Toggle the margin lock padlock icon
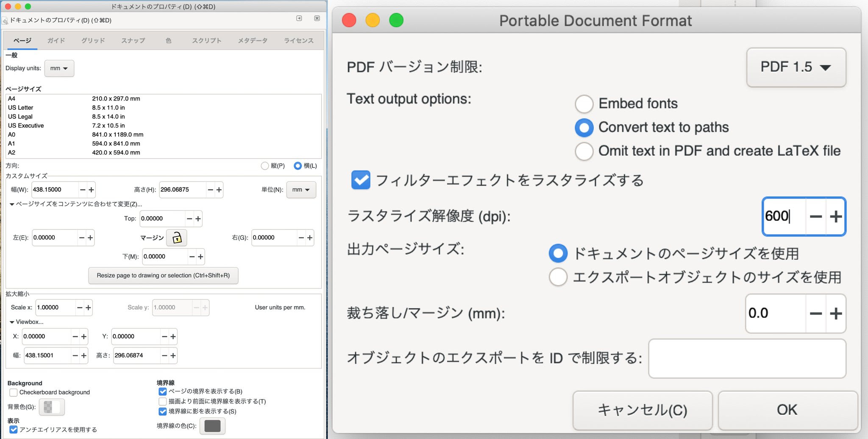This screenshot has width=868, height=439. (177, 238)
